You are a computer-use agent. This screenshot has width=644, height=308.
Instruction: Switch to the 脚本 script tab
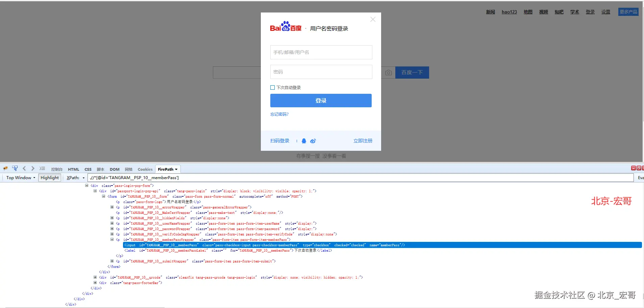[100, 169]
